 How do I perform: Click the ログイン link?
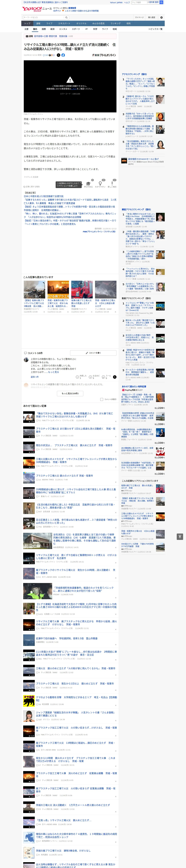[57, 11]
